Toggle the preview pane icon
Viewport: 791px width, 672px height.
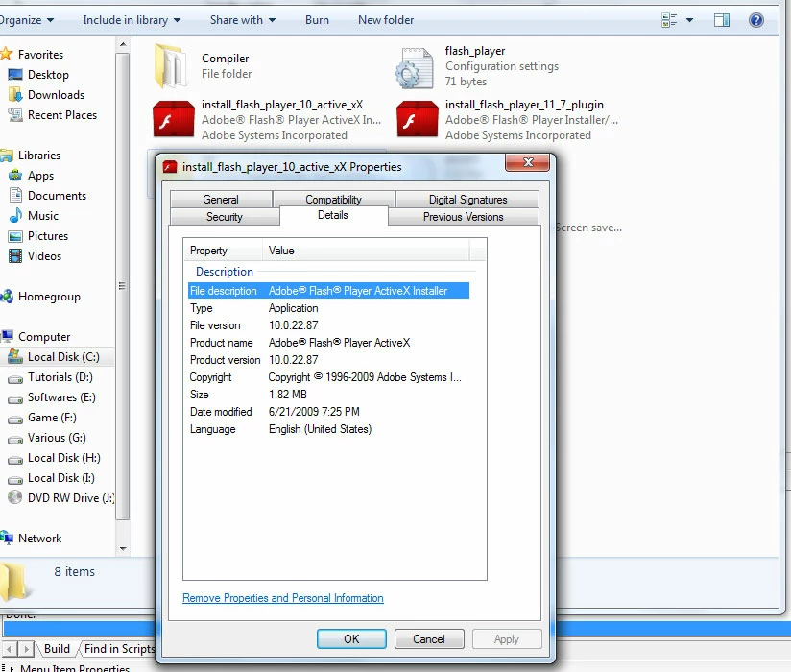click(x=721, y=20)
